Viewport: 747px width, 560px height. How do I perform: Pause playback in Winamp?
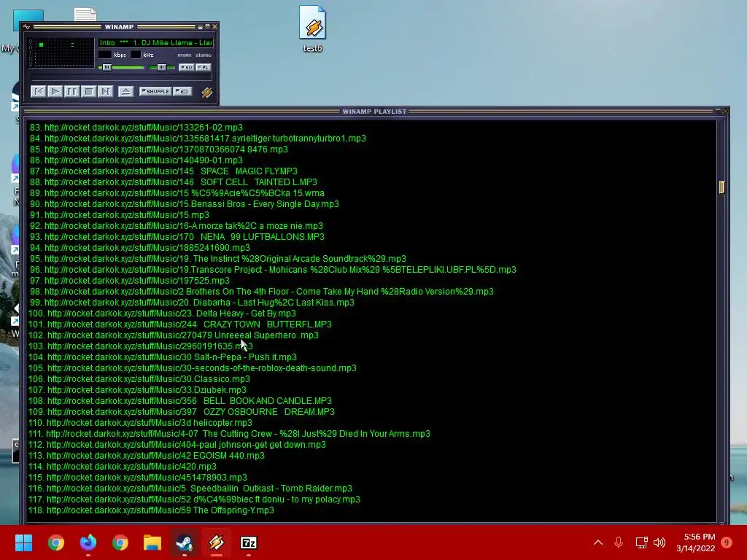[x=72, y=91]
